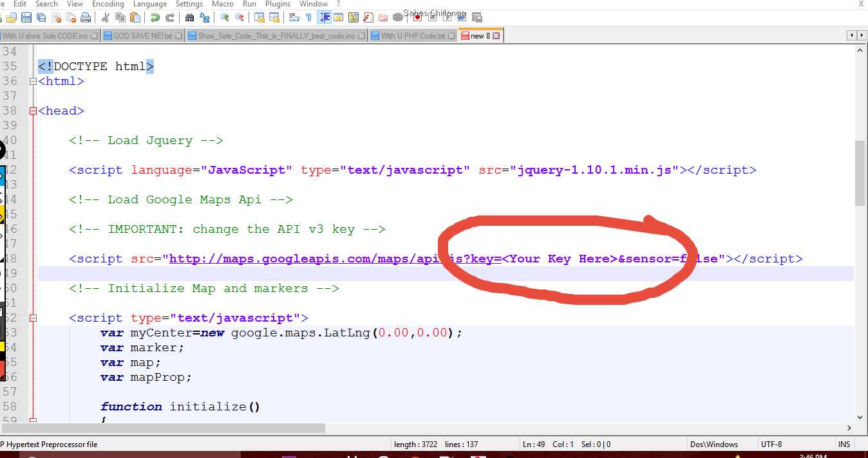Open the Function List toolbar icon
The image size is (868, 458).
click(x=368, y=17)
